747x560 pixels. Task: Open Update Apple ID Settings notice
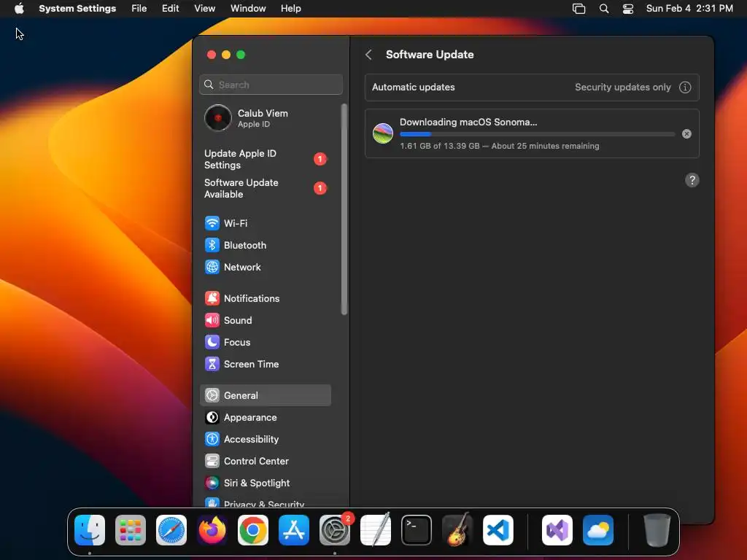point(265,159)
